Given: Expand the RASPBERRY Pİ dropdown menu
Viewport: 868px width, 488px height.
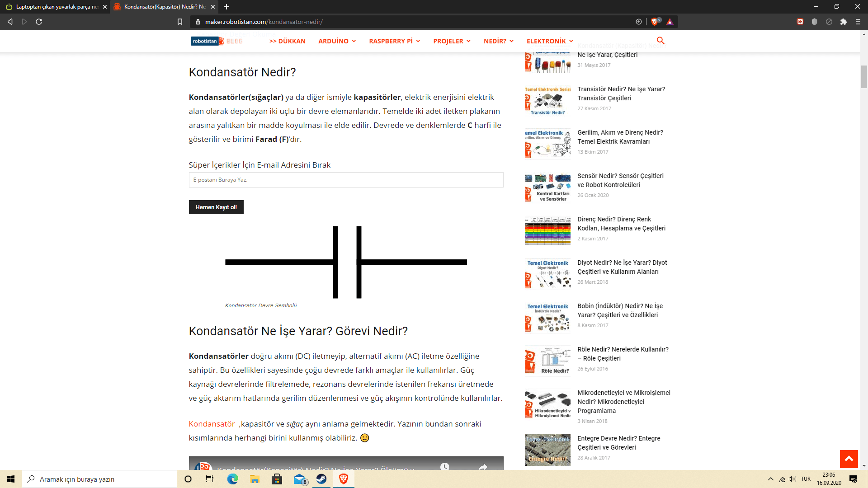Looking at the screenshot, I should coord(394,41).
